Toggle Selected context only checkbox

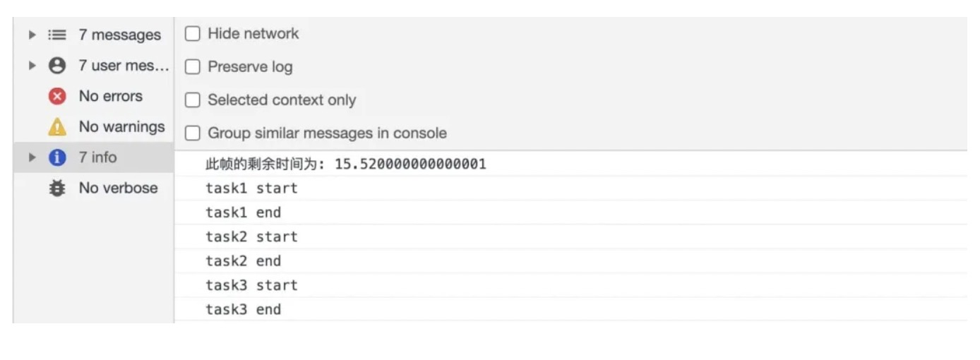[x=192, y=100]
